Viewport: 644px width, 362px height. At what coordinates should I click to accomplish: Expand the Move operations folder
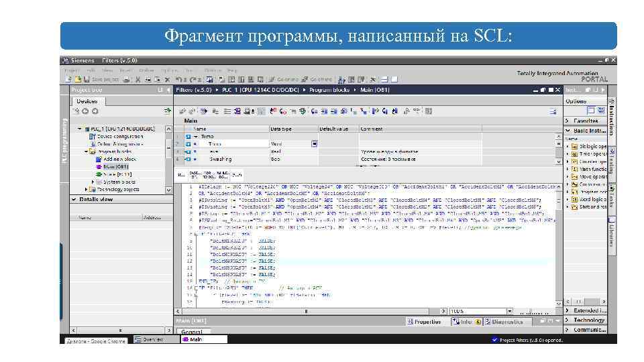tap(568, 176)
